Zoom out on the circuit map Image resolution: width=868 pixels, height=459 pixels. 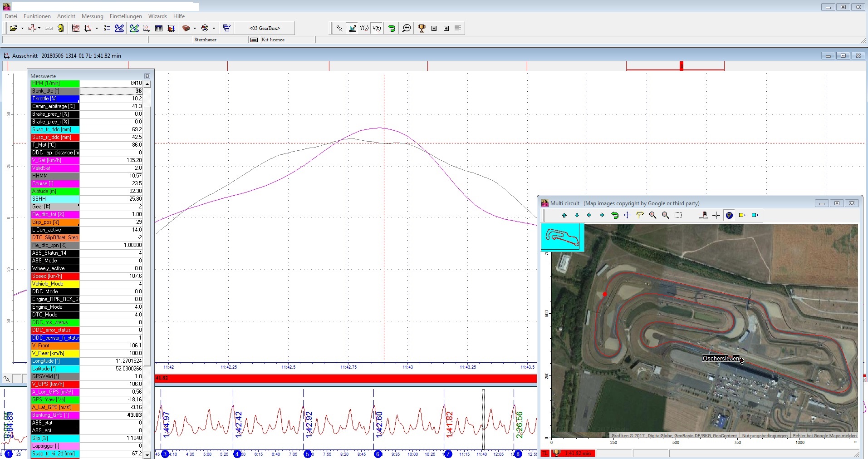[x=665, y=215]
